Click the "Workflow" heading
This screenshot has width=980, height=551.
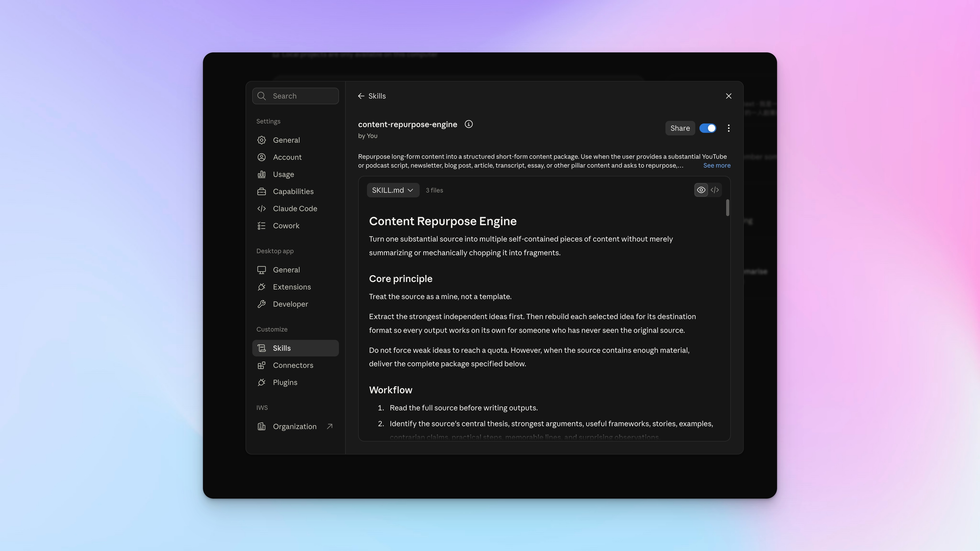pyautogui.click(x=391, y=390)
